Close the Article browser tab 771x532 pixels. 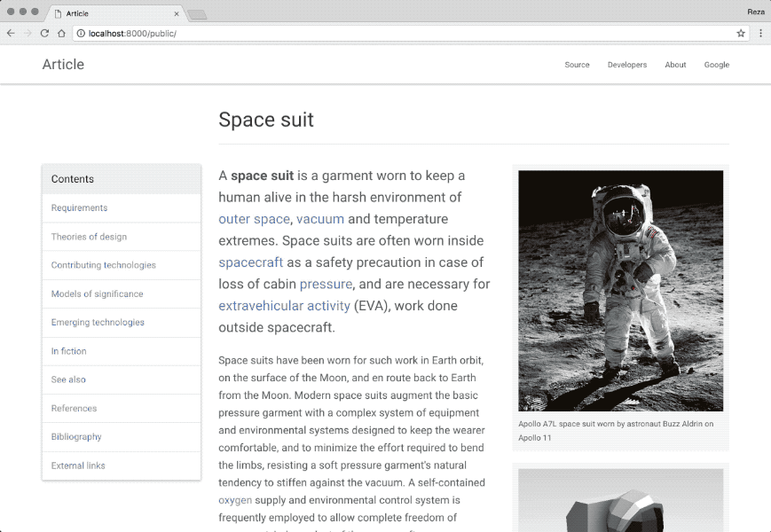tap(177, 14)
